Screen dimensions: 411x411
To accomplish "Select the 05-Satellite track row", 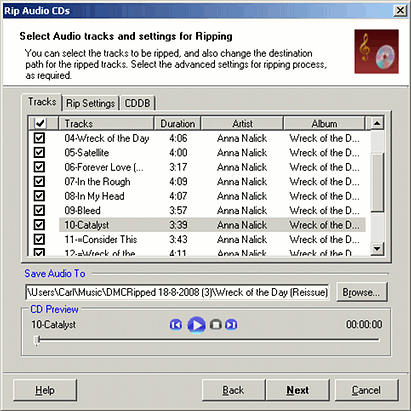I will pyautogui.click(x=212, y=153).
